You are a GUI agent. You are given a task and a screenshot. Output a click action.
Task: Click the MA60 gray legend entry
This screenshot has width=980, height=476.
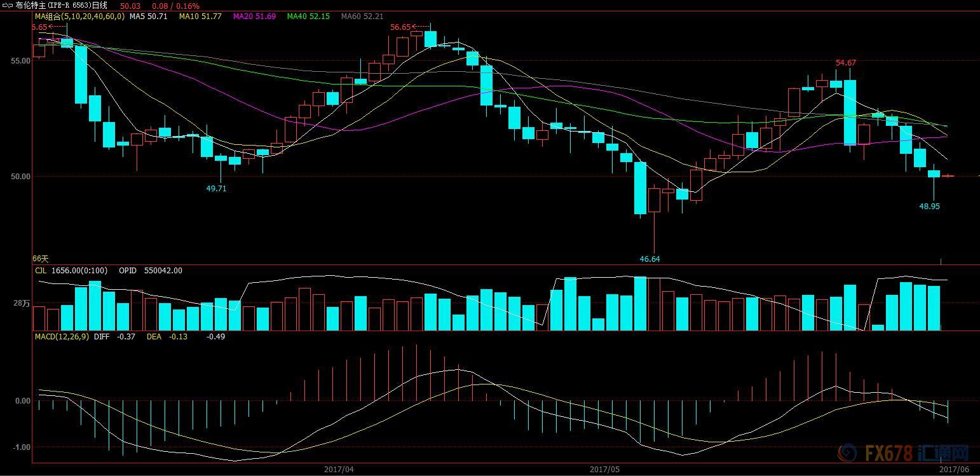click(362, 17)
